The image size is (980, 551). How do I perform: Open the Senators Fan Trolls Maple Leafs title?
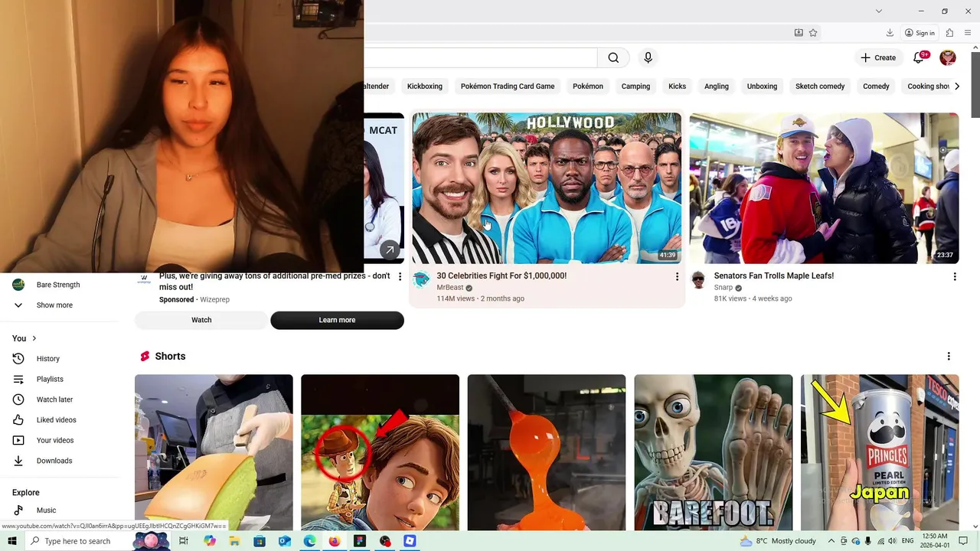[773, 275]
